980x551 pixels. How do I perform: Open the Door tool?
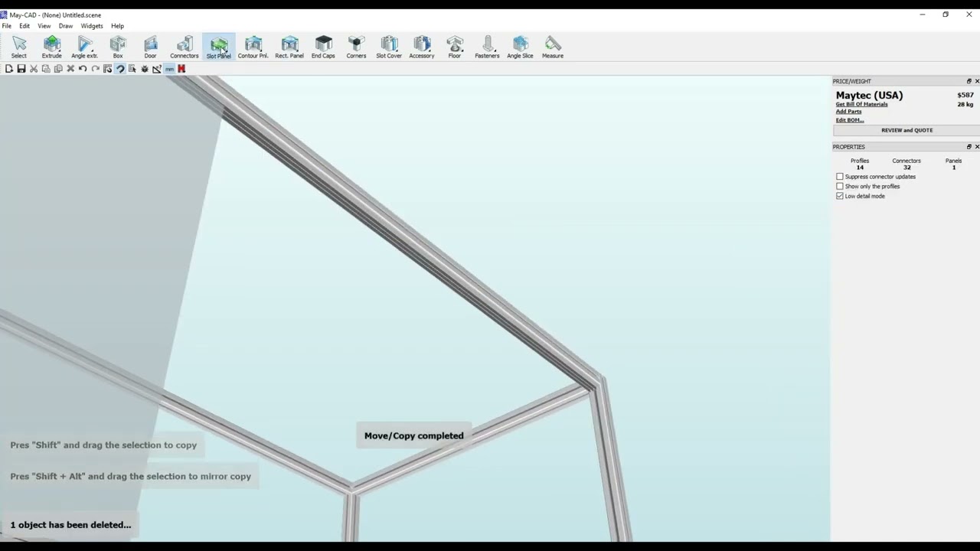(151, 47)
